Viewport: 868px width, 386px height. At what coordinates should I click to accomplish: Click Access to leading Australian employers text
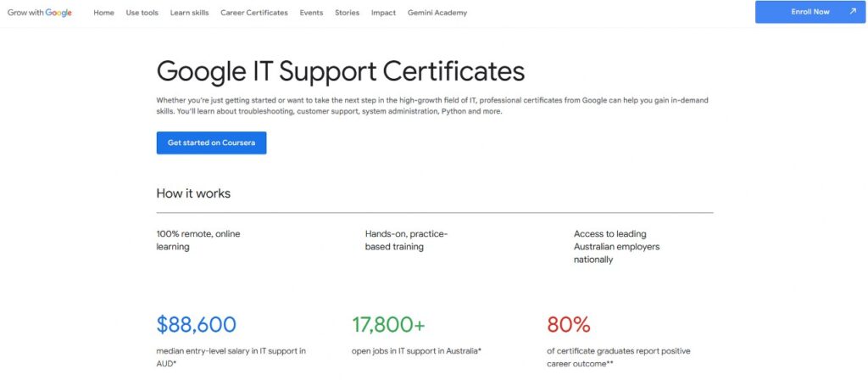[x=616, y=247]
